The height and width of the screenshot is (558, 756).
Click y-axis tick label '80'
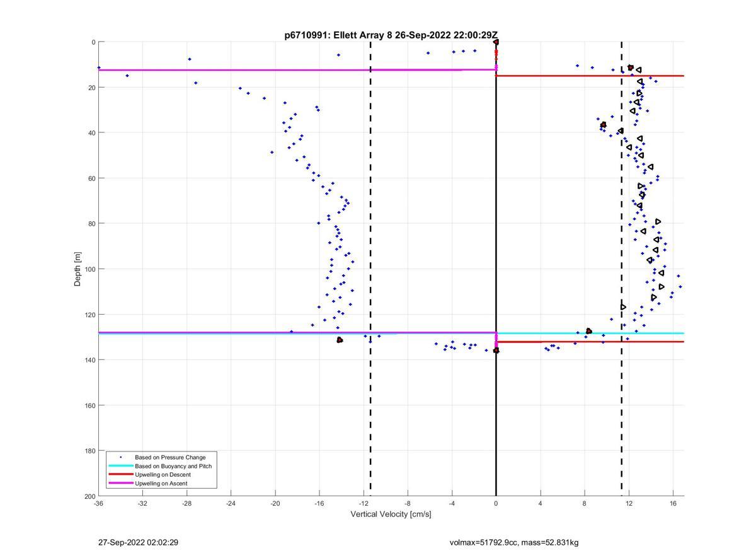(91, 224)
